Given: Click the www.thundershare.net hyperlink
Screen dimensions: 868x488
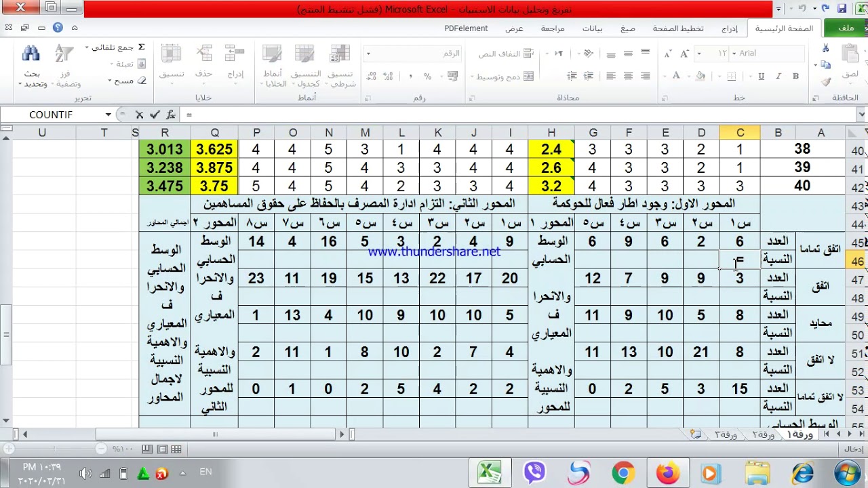Looking at the screenshot, I should tap(434, 251).
